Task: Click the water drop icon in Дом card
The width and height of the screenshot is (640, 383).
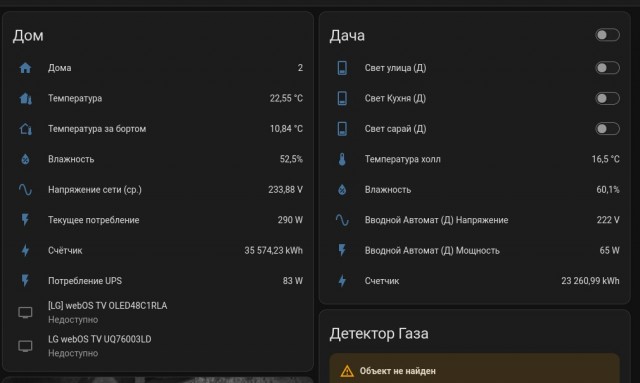Action: 25,159
